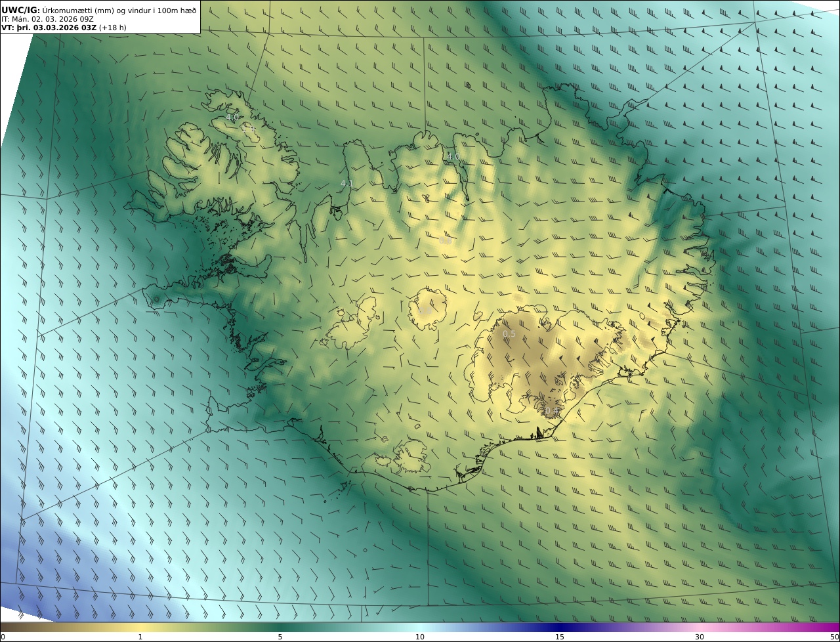
Task: Click the "0" tick label on the colorbar
Action: [x=3, y=637]
